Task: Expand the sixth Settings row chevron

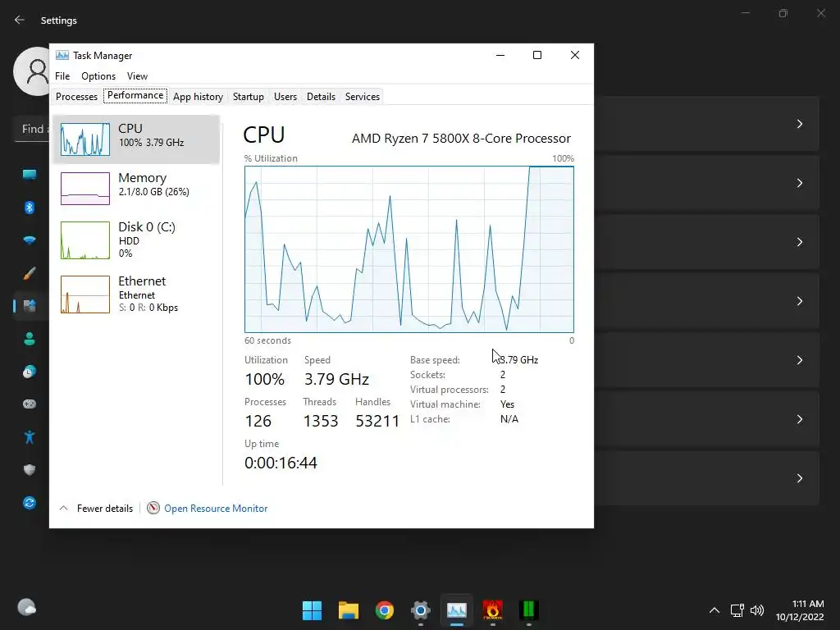Action: click(x=799, y=419)
